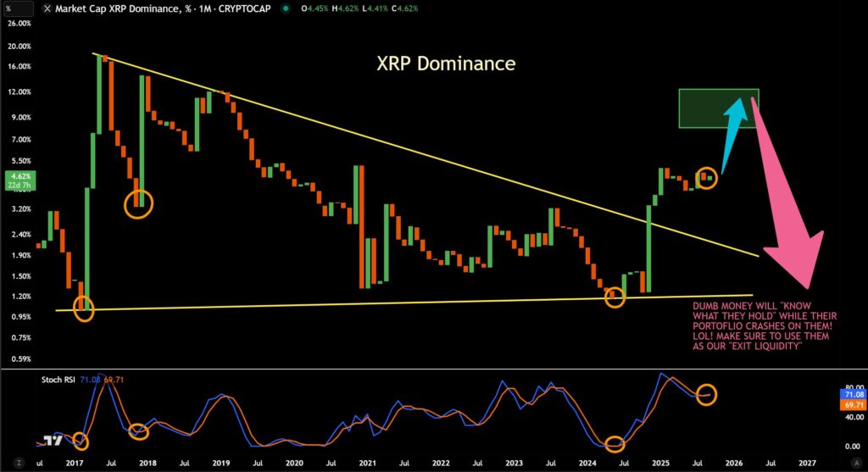The height and width of the screenshot is (472, 868).
Task: Open the timezone Z button
Action: tap(19, 464)
